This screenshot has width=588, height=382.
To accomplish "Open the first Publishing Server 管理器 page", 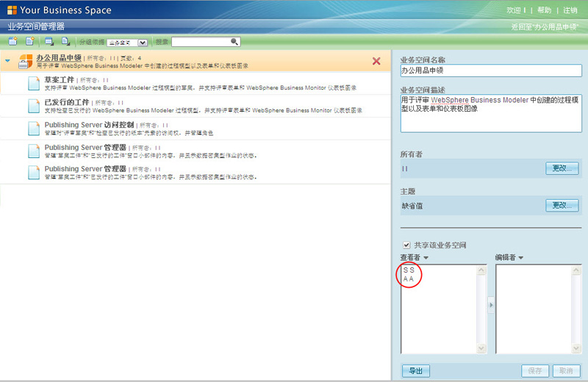I will click(85, 148).
